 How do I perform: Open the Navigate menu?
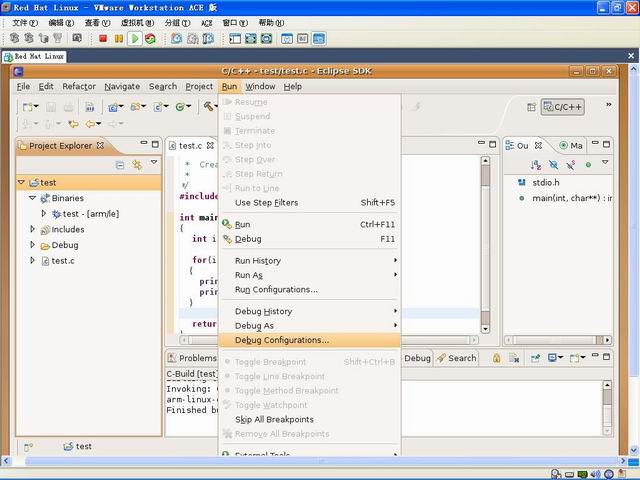(122, 87)
